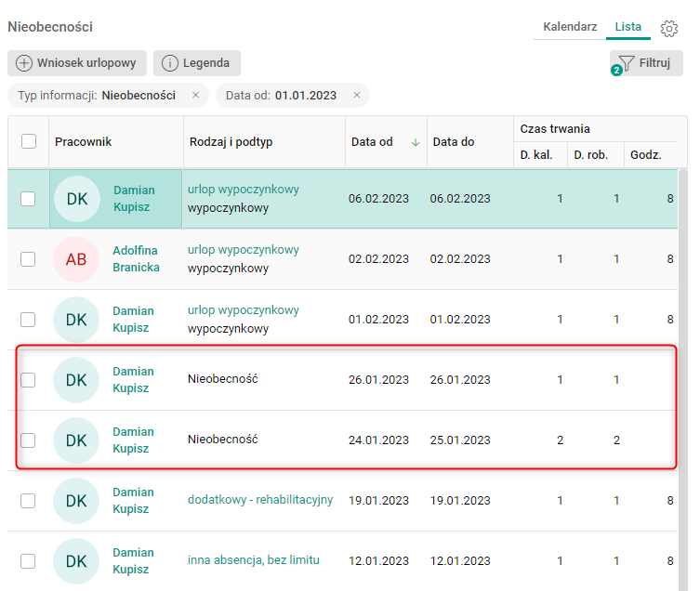Open the Legenda button

[197, 63]
